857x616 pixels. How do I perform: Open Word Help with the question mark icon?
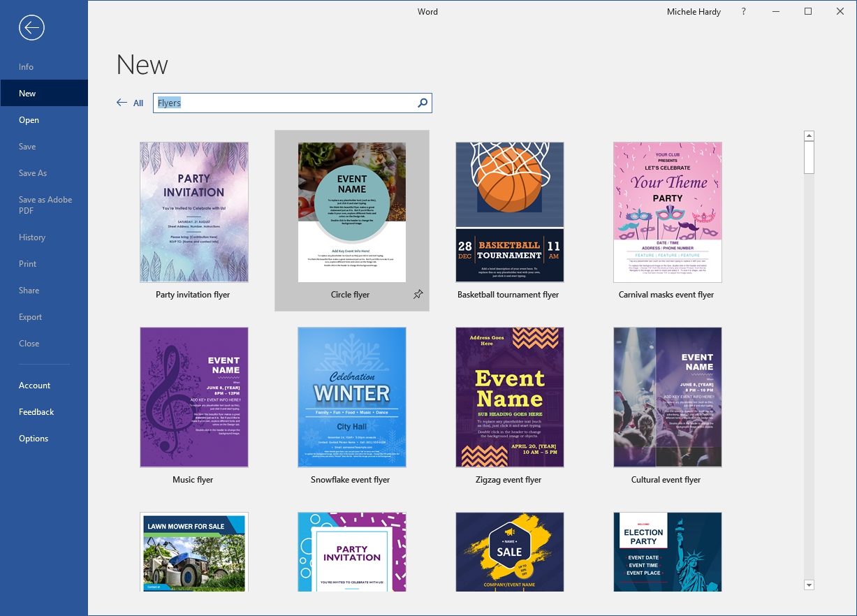pyautogui.click(x=743, y=11)
